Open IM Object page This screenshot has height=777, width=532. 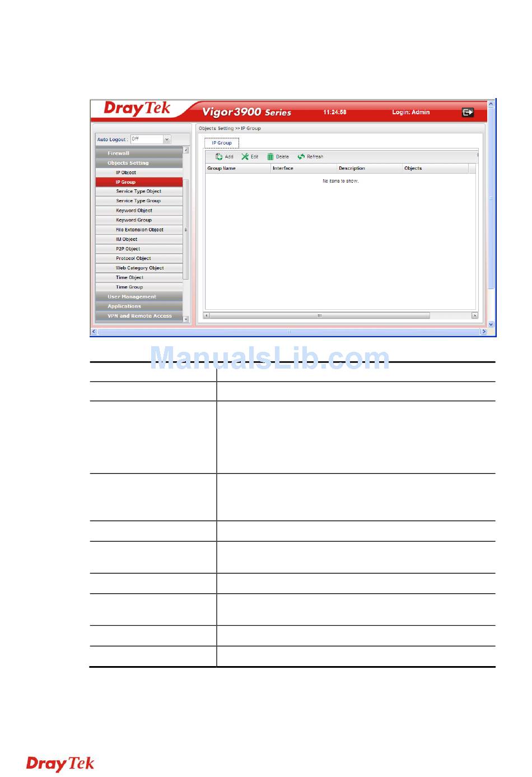click(x=139, y=239)
